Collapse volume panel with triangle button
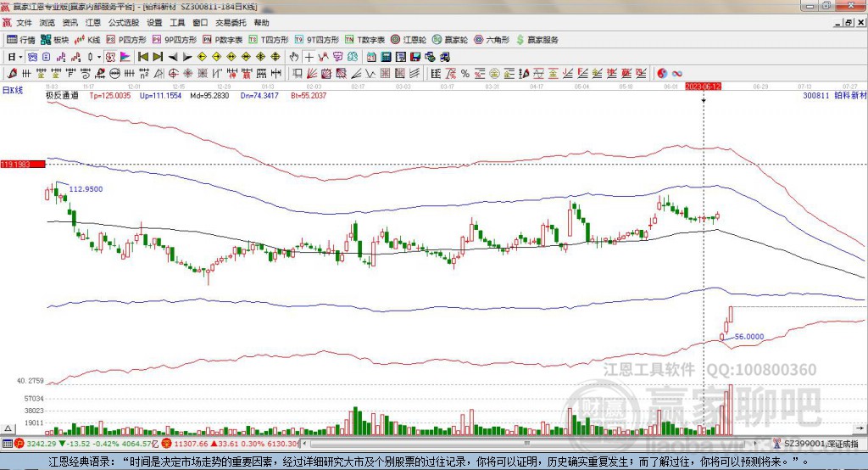Viewport: 868px width, 470px height. click(8, 428)
